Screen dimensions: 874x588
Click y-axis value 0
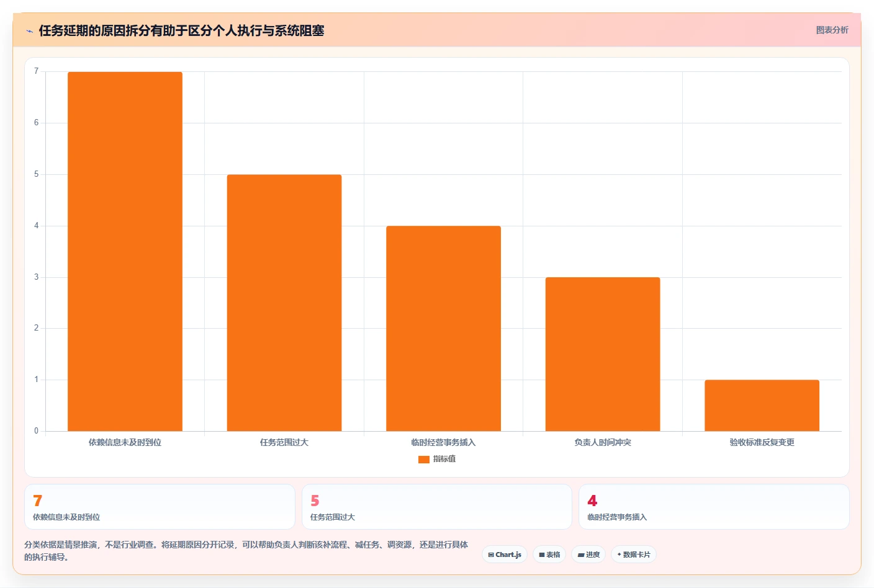[x=36, y=431]
